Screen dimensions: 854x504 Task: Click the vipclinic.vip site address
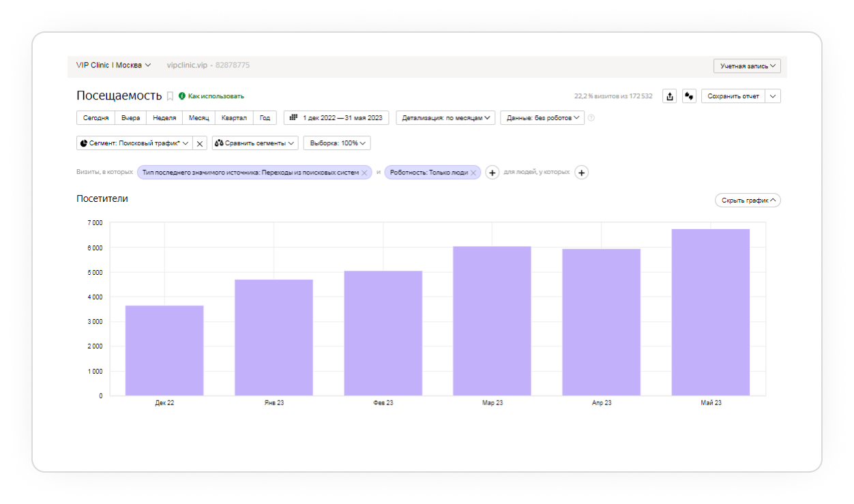coord(187,65)
